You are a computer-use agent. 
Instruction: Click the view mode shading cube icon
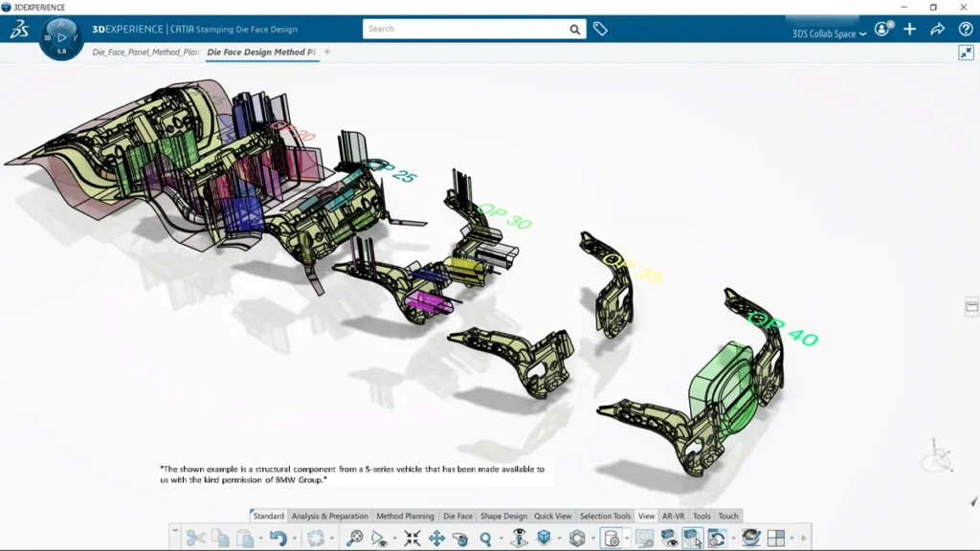[577, 538]
